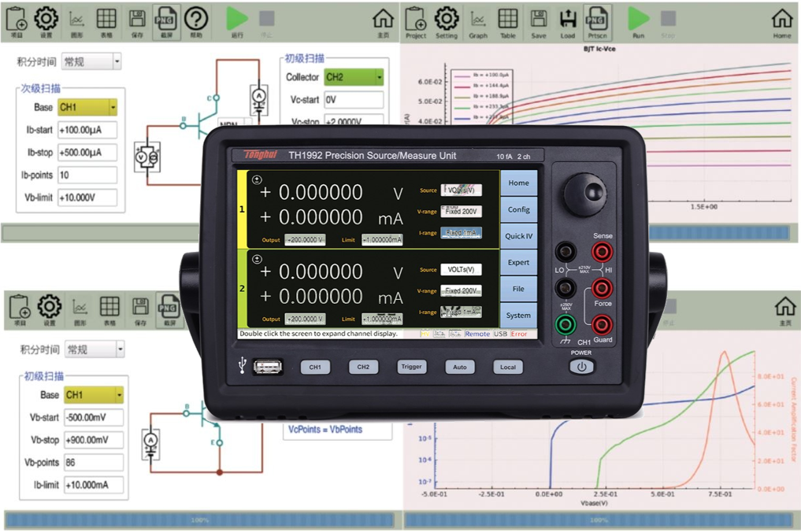Open channel 2 I-range Fixed 1mA selector
Image resolution: width=801 pixels, height=532 pixels.
[462, 312]
